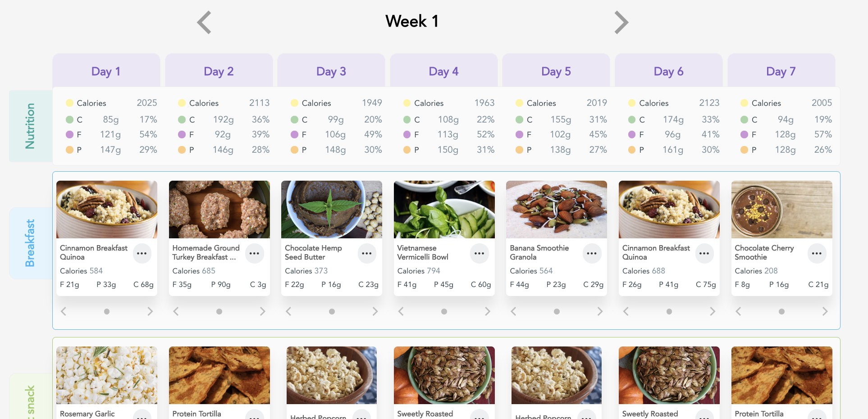Screen dimensions: 868x419
Task: Navigate to the previous week
Action: point(204,22)
